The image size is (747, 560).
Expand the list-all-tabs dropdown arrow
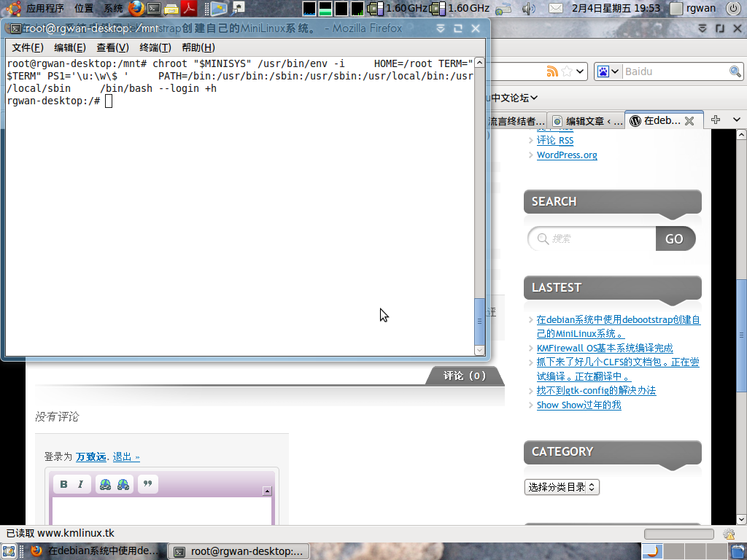click(737, 120)
